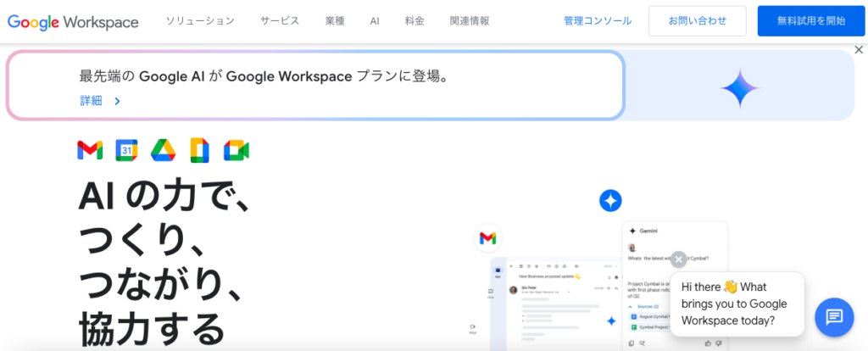This screenshot has width=868, height=351.
Task: Click the Google Meet icon
Action: coord(236,151)
